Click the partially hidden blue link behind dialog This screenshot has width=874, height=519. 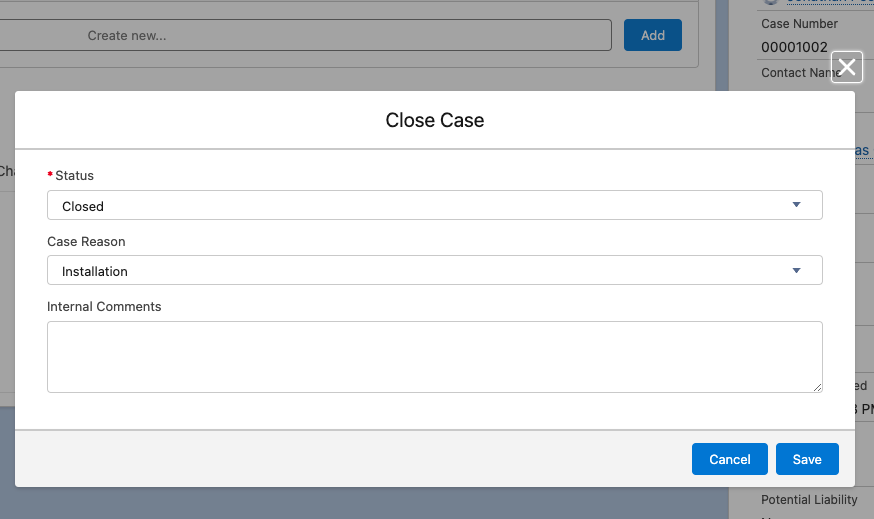(862, 151)
